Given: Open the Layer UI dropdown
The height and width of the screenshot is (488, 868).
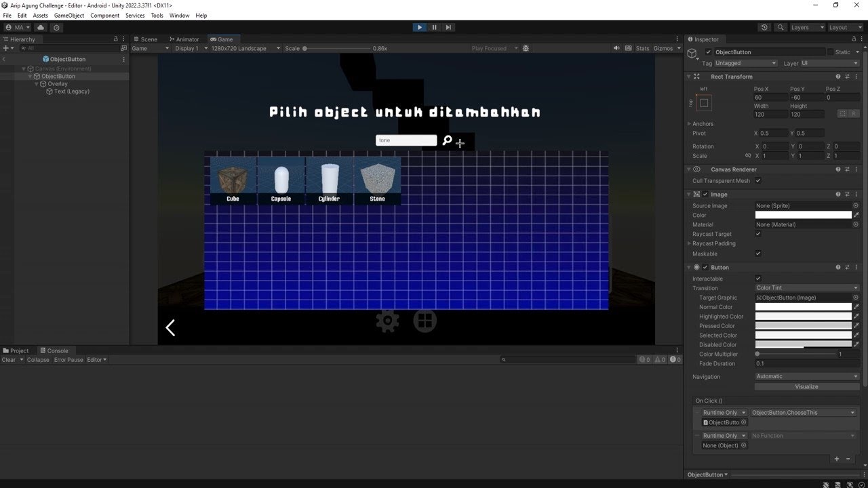Looking at the screenshot, I should (830, 63).
